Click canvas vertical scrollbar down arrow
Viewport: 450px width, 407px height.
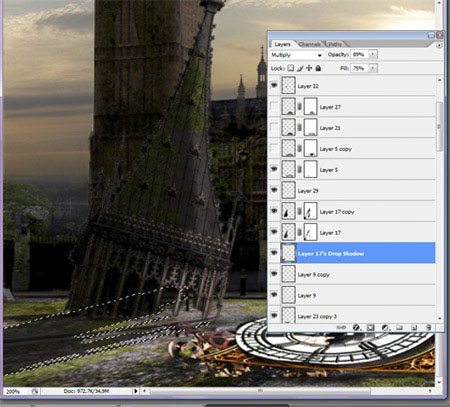coord(439,382)
